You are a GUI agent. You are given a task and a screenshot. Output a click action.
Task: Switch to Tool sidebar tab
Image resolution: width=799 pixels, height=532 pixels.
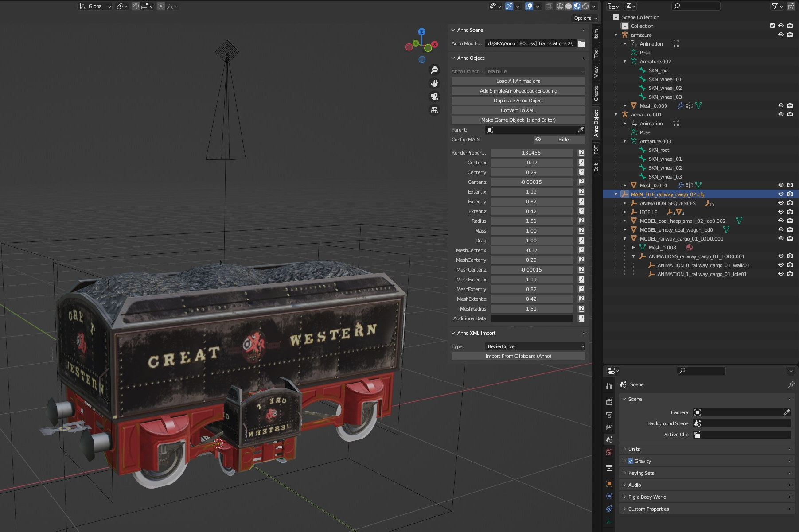596,53
